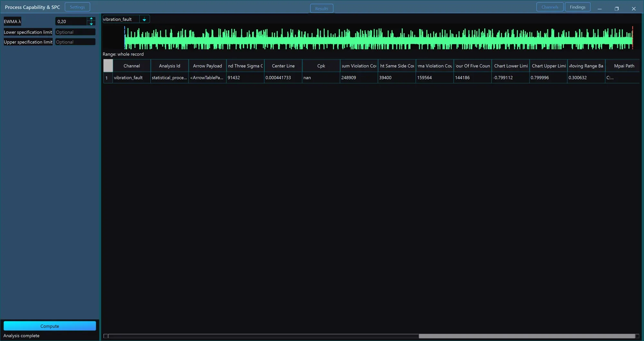This screenshot has width=644, height=341.
Task: Click the Cpk column header
Action: point(321,66)
